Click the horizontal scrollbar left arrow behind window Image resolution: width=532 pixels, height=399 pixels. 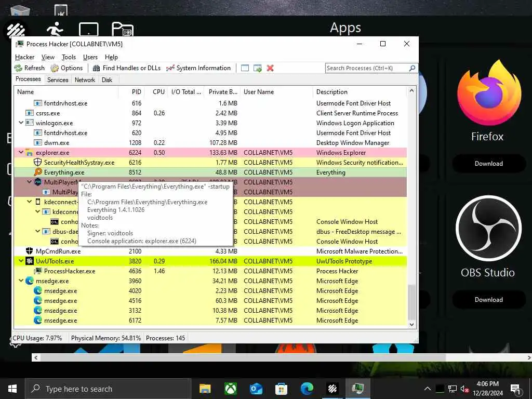tap(36, 357)
